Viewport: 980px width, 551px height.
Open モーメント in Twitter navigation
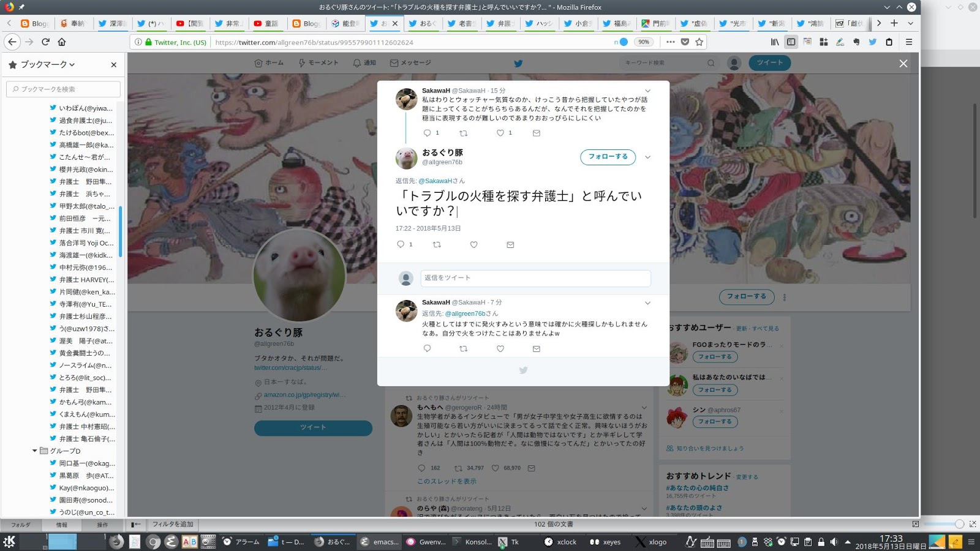coord(318,62)
